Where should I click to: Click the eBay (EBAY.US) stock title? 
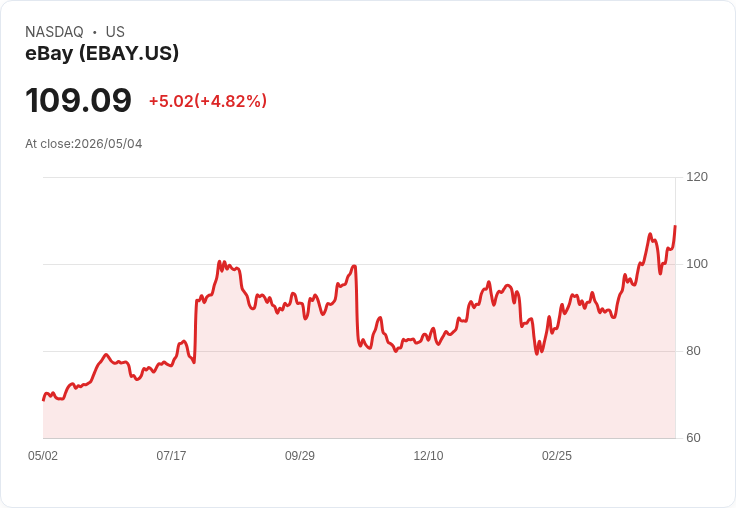click(x=102, y=53)
